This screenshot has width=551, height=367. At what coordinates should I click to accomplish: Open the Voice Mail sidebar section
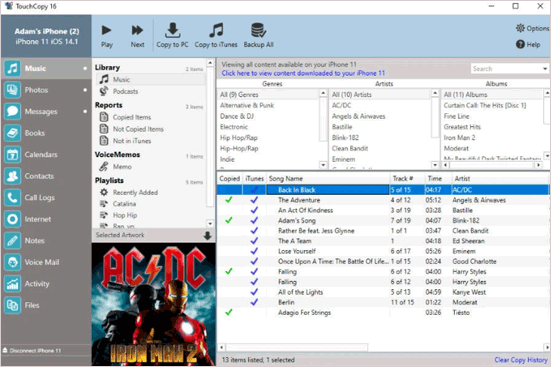click(46, 262)
